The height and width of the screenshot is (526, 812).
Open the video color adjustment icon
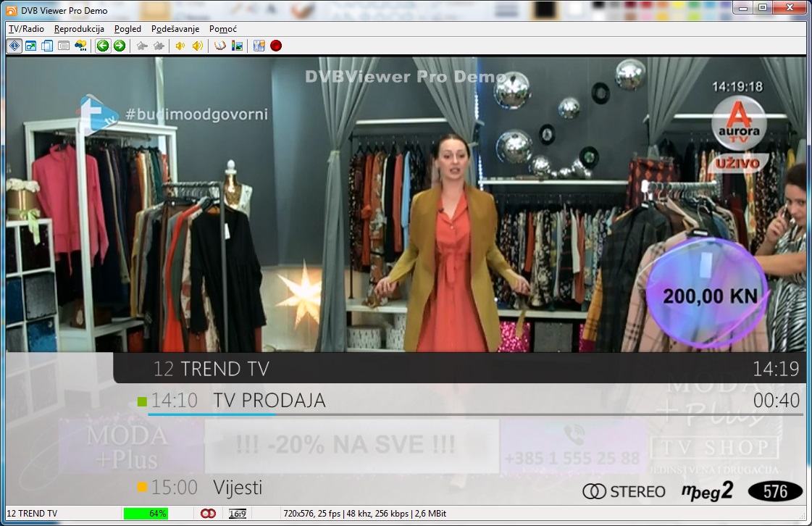click(237, 46)
